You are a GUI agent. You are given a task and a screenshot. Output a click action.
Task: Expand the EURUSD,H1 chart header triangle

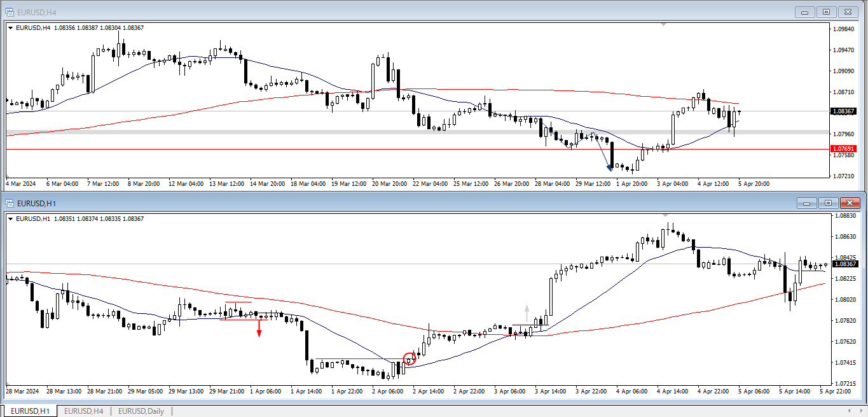[10, 219]
